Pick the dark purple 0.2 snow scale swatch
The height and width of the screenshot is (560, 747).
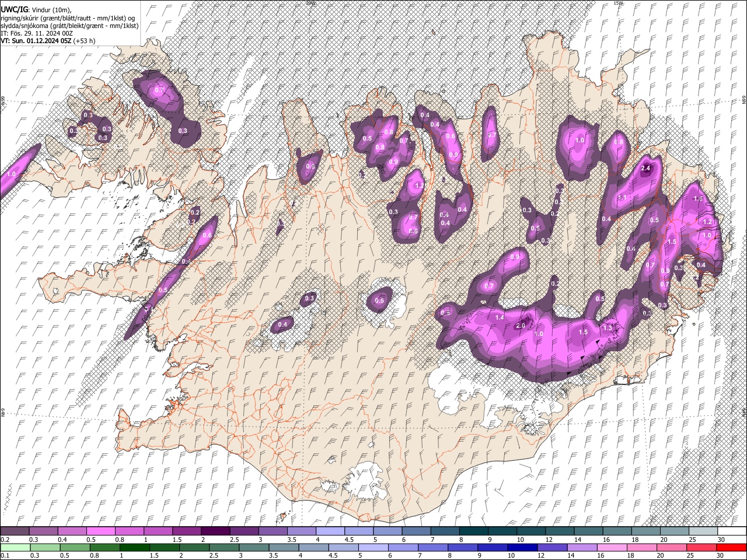pos(15,531)
